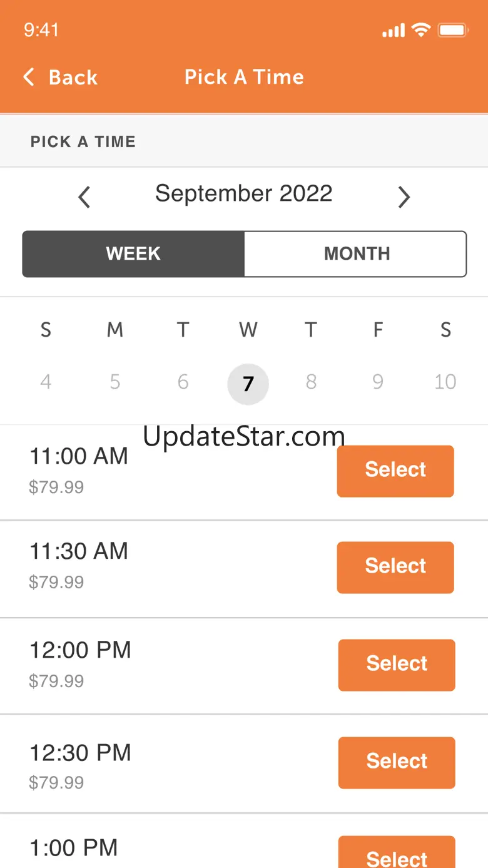This screenshot has width=488, height=868.
Task: Switch to MONTH view
Action: 356,253
